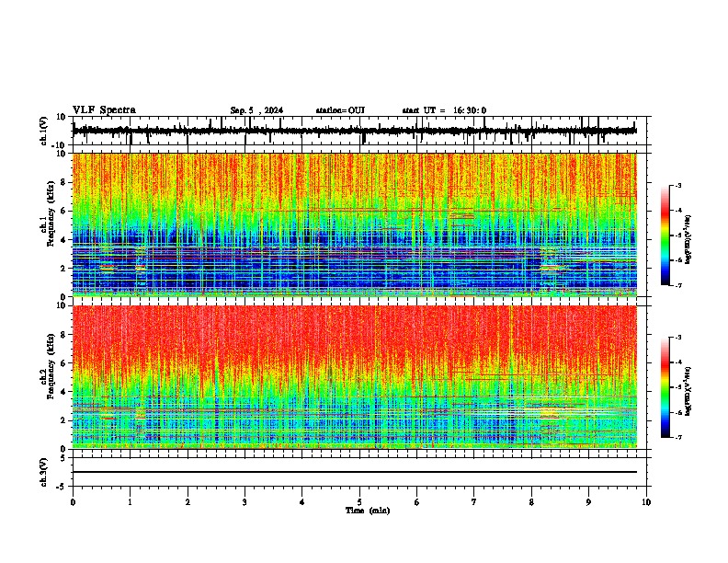
Task: Click tick label "9" on the Time axis
Action: 588,502
